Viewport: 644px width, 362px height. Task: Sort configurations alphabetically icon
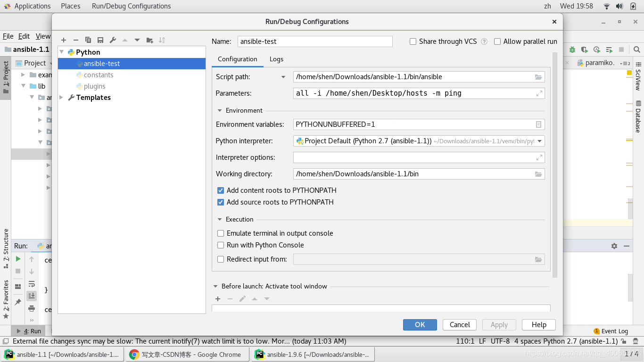[162, 40]
